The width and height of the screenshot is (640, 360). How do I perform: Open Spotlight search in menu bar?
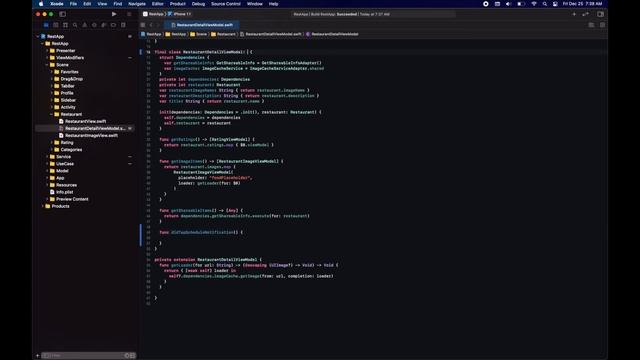tap(544, 4)
